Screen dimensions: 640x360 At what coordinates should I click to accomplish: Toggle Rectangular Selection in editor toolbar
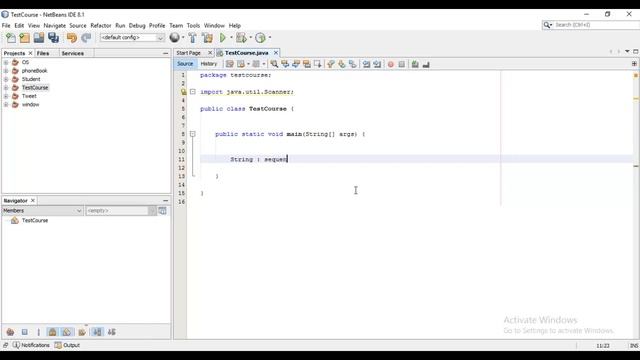tap(318, 64)
